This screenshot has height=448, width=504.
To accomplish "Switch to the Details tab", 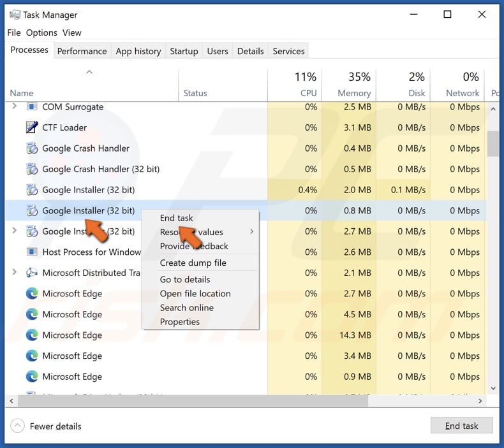I will coord(250,51).
